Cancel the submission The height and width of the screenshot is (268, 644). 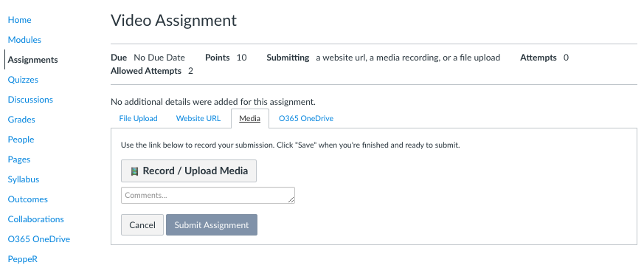click(x=142, y=225)
